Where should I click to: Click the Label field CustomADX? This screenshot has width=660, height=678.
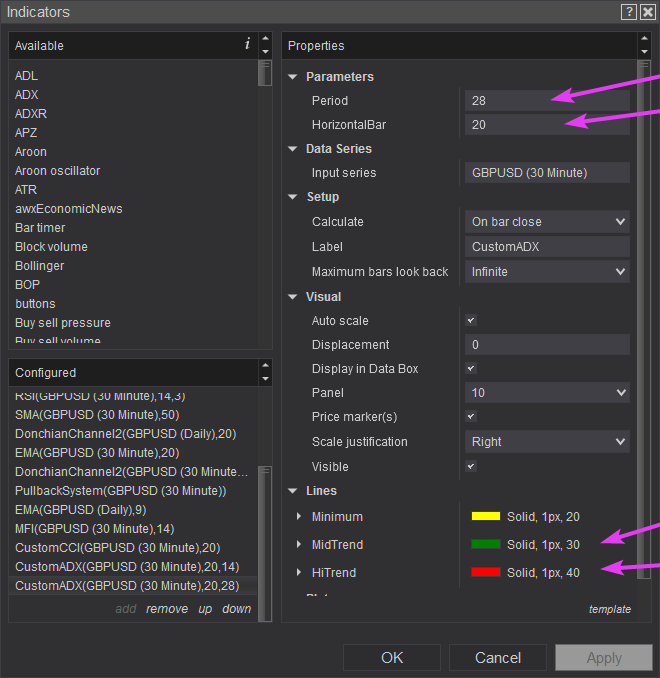[x=547, y=247]
